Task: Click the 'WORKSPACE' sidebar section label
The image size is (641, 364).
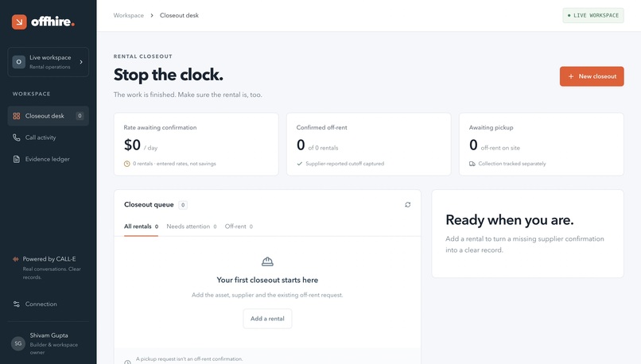Action: pyautogui.click(x=32, y=94)
